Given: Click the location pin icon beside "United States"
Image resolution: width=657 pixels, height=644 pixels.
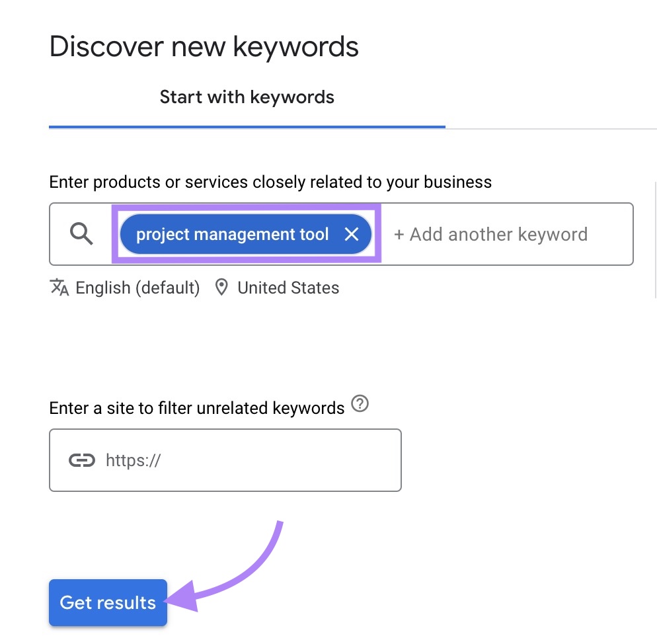Looking at the screenshot, I should (221, 287).
